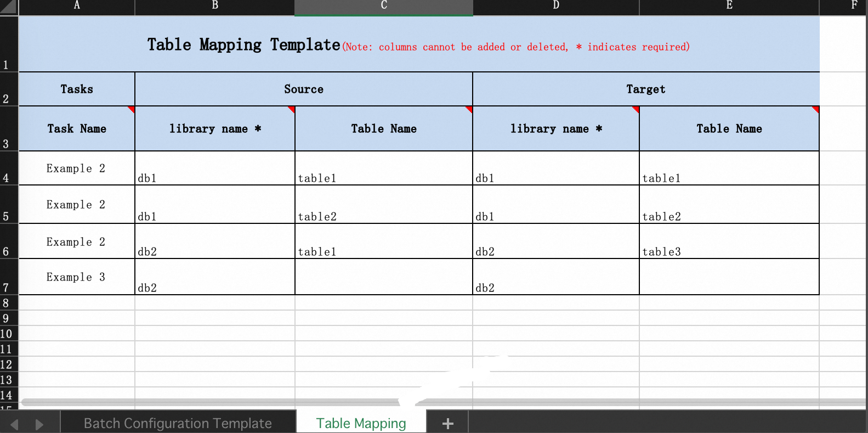868x433 pixels.
Task: Select column E header
Action: point(729,5)
